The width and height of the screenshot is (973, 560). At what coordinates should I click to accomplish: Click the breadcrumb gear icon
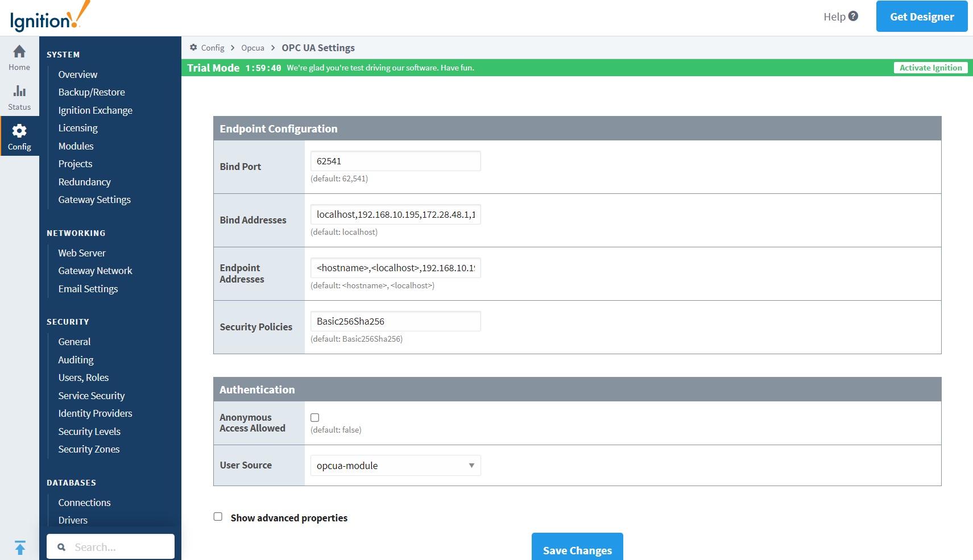click(193, 48)
